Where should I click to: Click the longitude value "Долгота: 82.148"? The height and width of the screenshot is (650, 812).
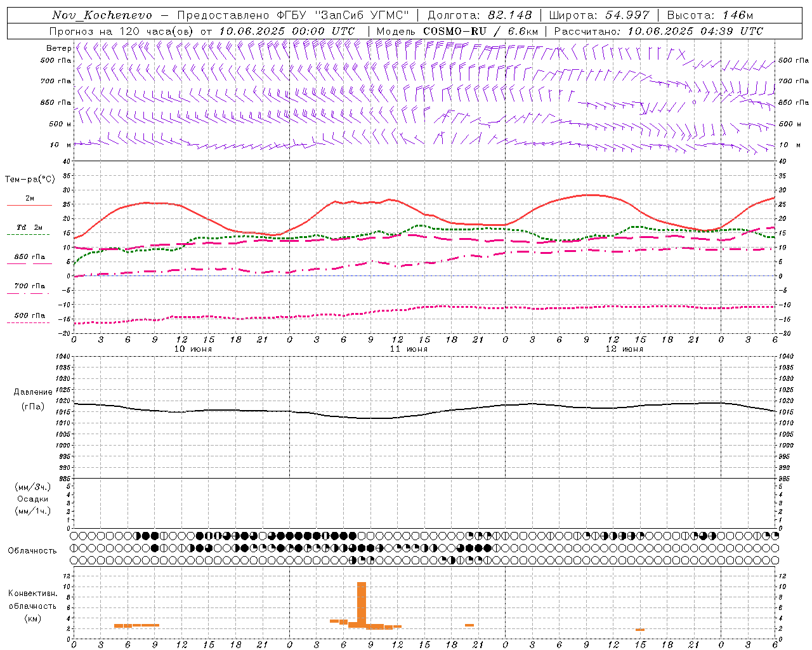[480, 15]
